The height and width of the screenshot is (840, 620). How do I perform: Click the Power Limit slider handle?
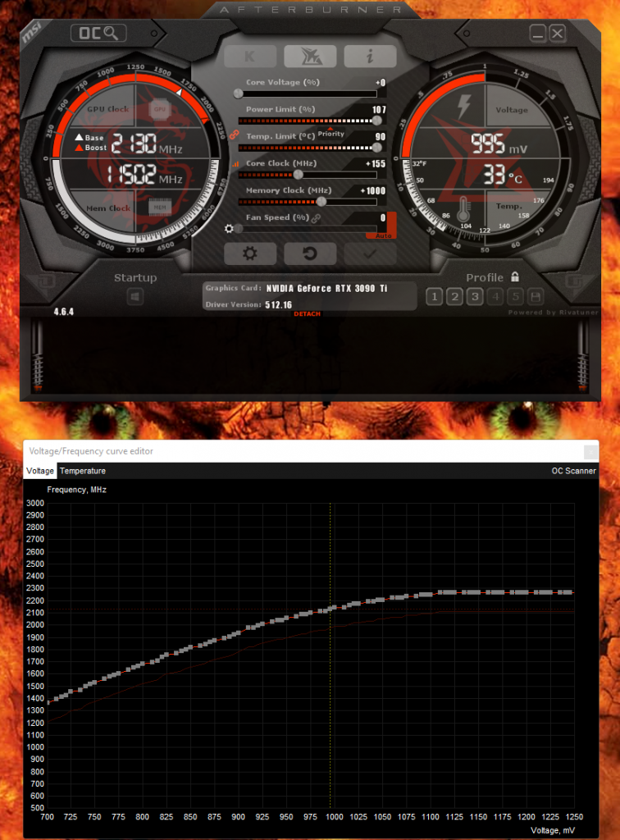(377, 121)
